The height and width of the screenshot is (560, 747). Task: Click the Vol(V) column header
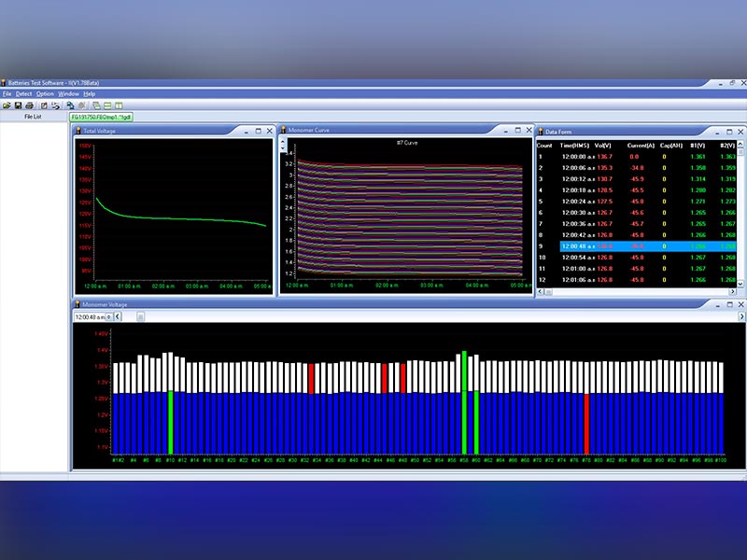click(603, 146)
